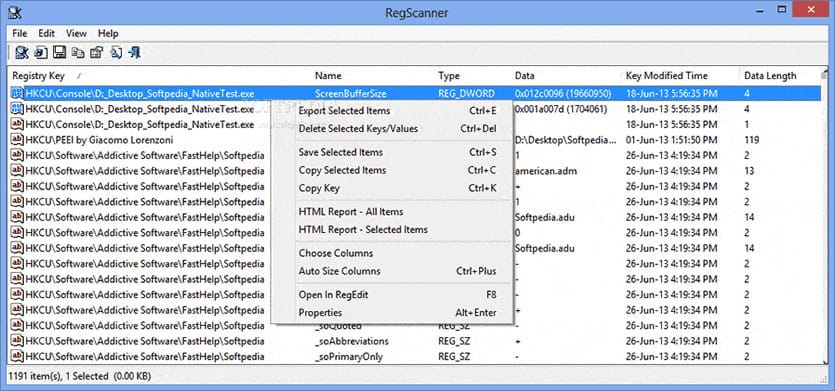Viewport: 835px width, 391px height.
Task: Click the New Scan toolbar icon
Action: point(22,52)
